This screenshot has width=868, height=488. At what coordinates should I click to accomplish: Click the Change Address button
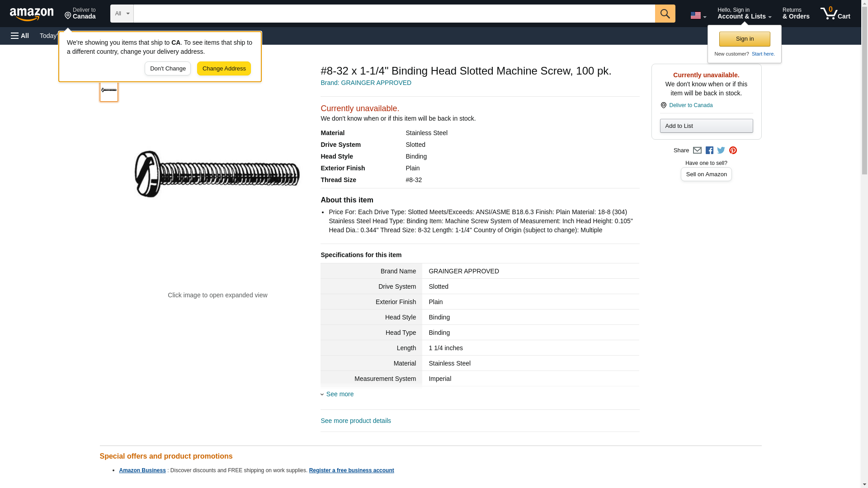pos(224,69)
